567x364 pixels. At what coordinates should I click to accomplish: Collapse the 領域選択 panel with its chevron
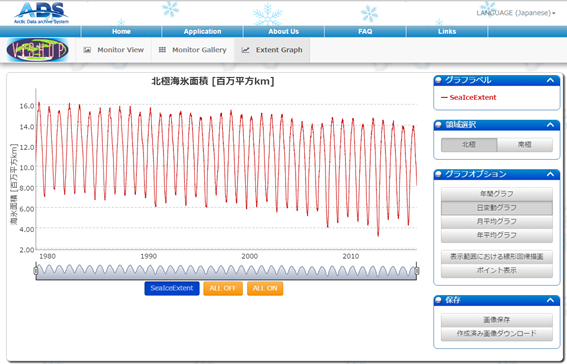(550, 125)
